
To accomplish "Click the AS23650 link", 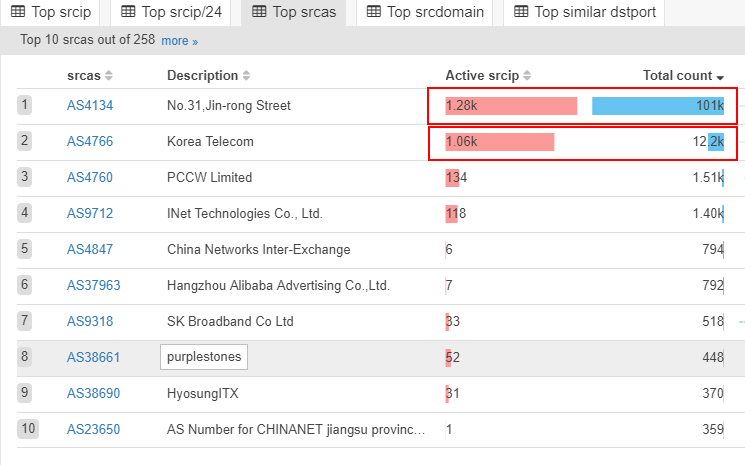I will pos(93,429).
